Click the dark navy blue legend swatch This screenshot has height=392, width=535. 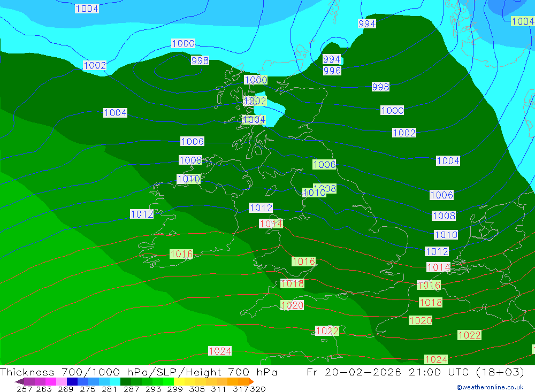tap(72, 381)
